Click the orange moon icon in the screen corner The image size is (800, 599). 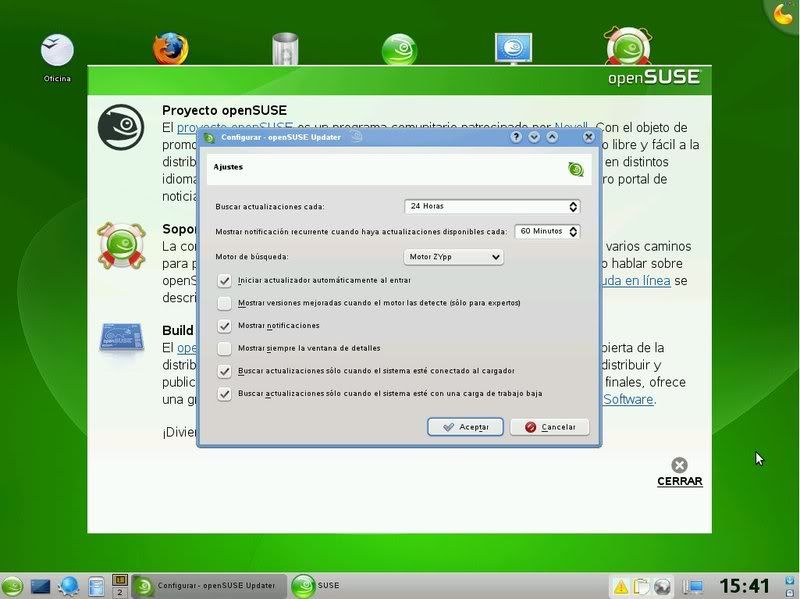784,14
